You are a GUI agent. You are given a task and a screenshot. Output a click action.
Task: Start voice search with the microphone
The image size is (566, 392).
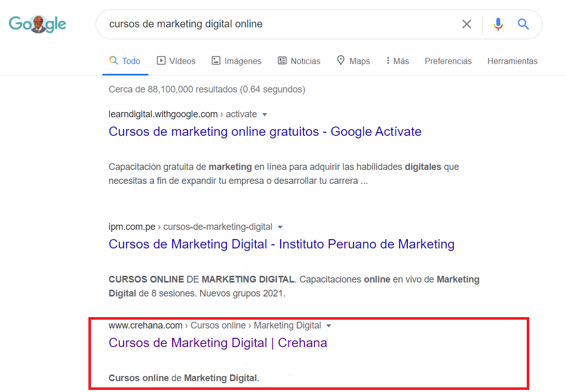[498, 24]
